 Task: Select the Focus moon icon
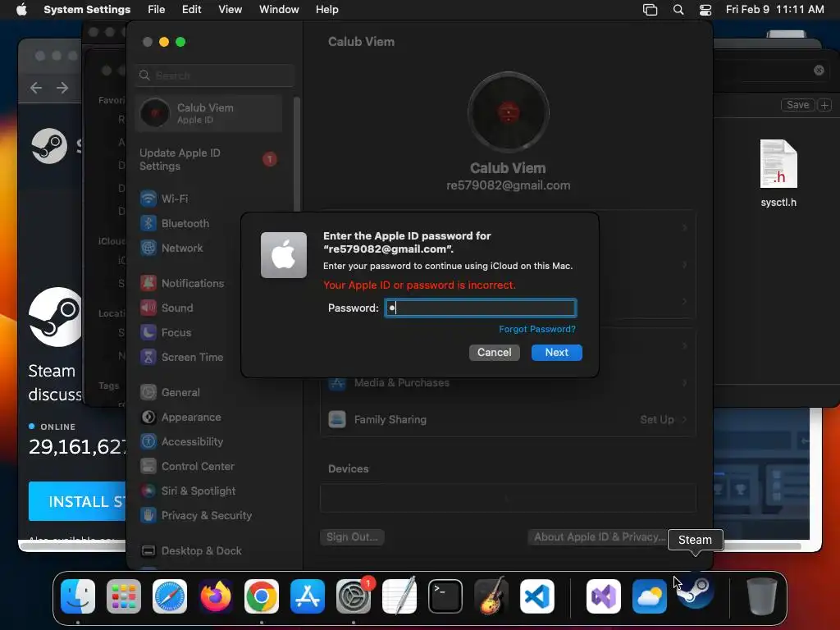click(x=148, y=333)
